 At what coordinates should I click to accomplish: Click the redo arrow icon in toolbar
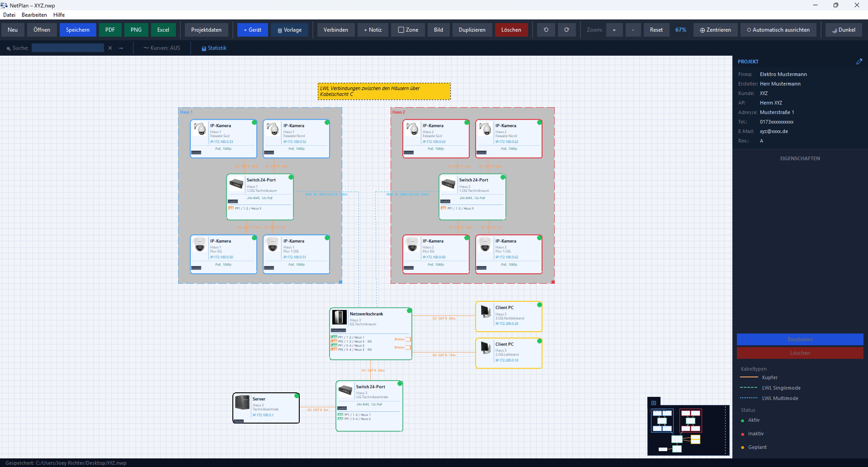click(566, 30)
